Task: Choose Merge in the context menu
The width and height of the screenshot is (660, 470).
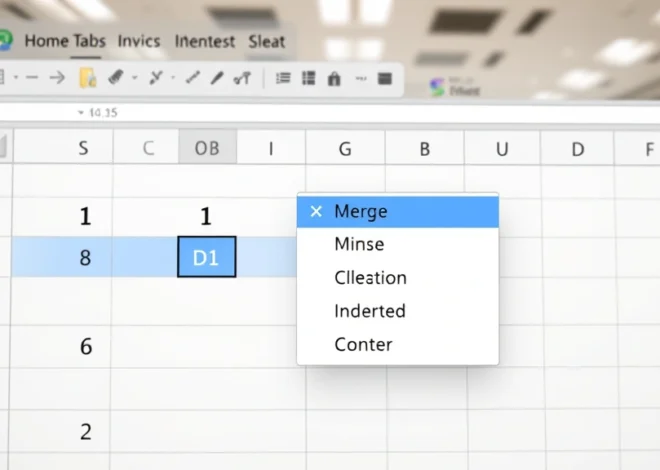Action: click(398, 212)
